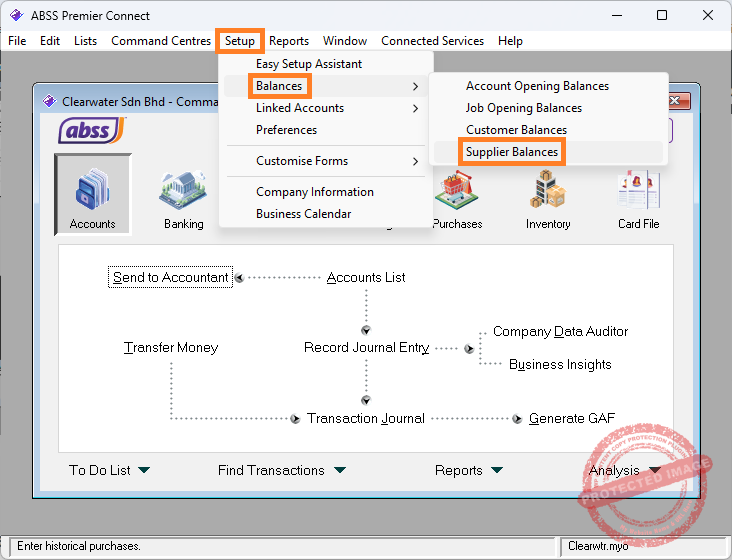Expand the Customise Forms submenu arrow
This screenshot has height=560, width=732.
click(415, 161)
